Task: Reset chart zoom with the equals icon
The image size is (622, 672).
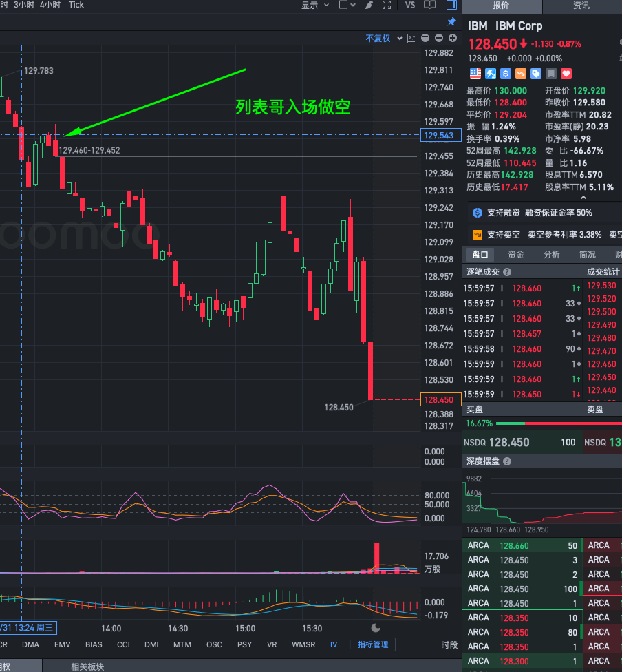Action: 425,38
